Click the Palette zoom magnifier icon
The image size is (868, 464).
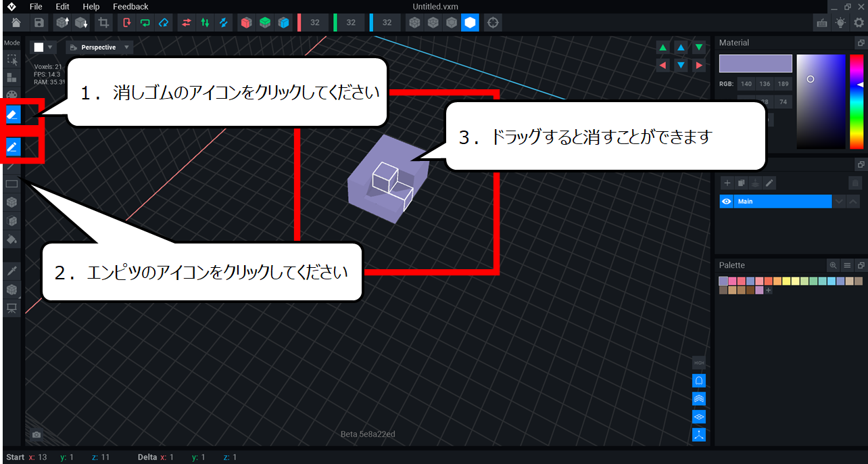pos(834,265)
